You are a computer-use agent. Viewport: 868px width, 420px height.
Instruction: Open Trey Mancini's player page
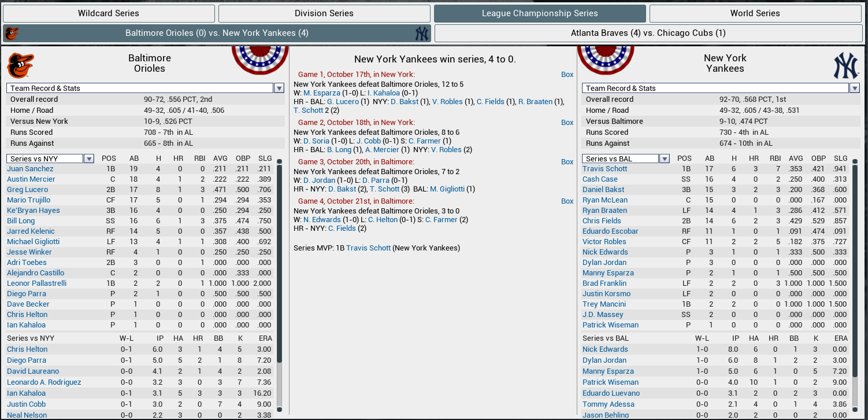604,304
